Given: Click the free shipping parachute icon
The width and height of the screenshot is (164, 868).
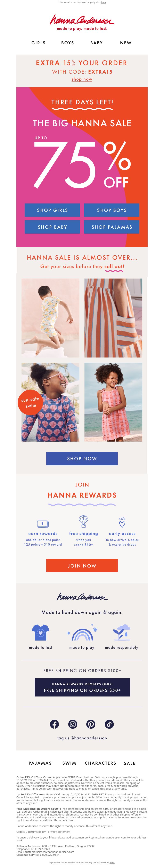Looking at the screenshot, I should click(83, 521).
